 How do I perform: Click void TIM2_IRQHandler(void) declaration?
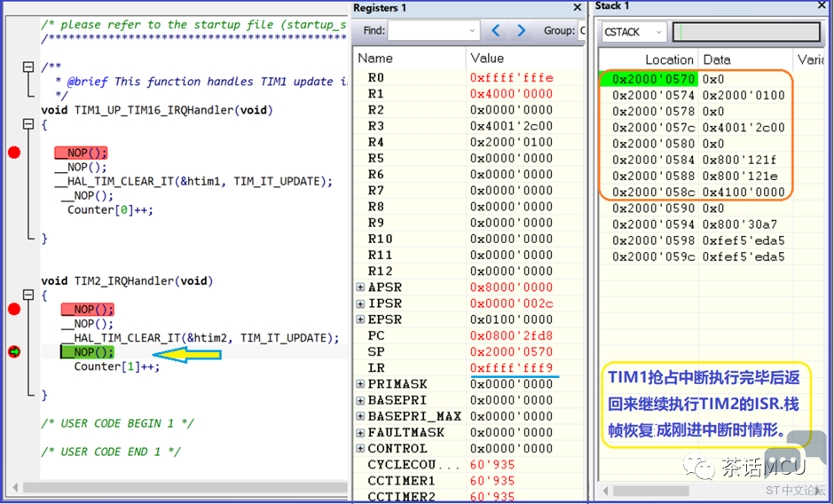pos(127,281)
